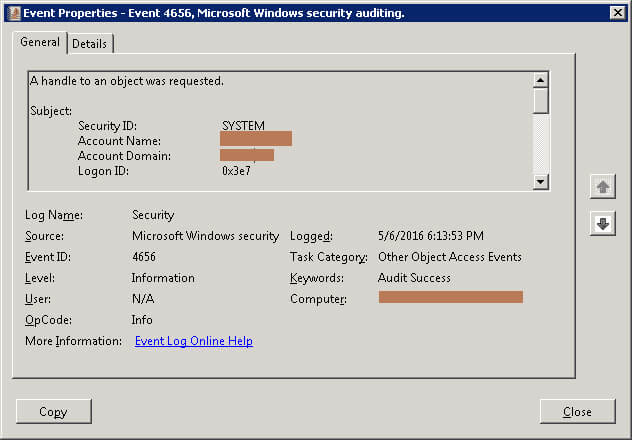The image size is (632, 440).
Task: Click the description scrollbar up arrow
Action: (x=540, y=80)
